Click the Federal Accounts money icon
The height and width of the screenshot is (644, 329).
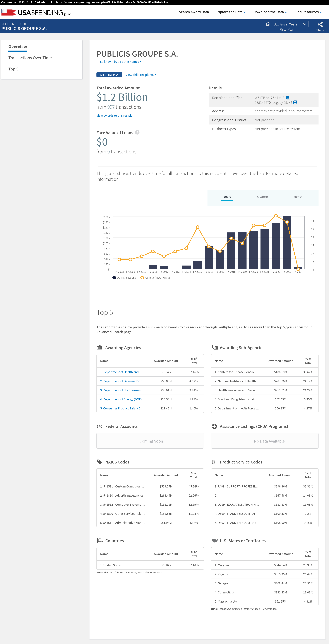(100, 426)
